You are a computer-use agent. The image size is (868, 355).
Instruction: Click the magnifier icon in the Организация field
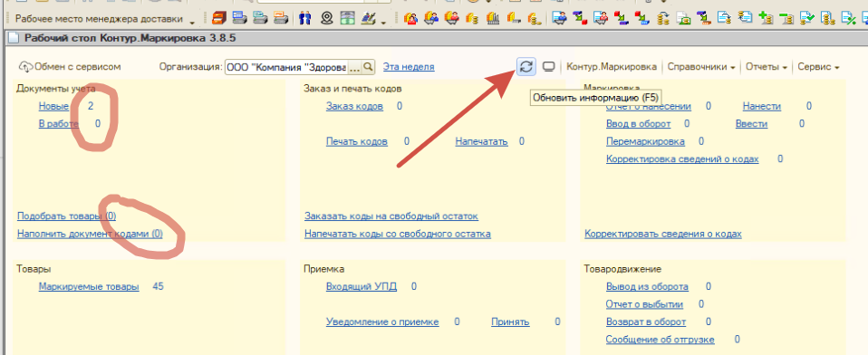(369, 67)
